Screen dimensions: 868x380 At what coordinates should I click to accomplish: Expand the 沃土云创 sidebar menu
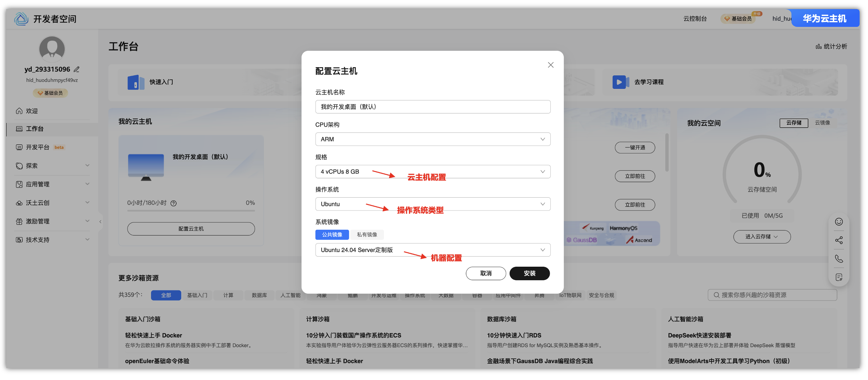[87, 202]
